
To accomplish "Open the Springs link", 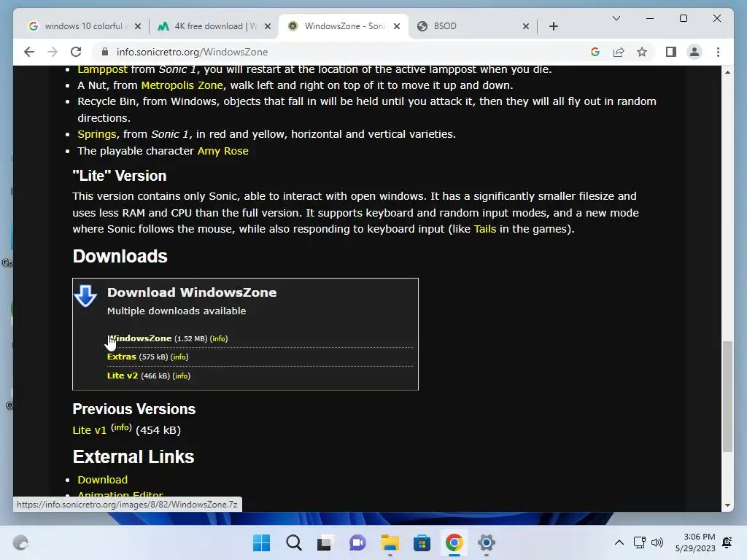I will [x=97, y=134].
